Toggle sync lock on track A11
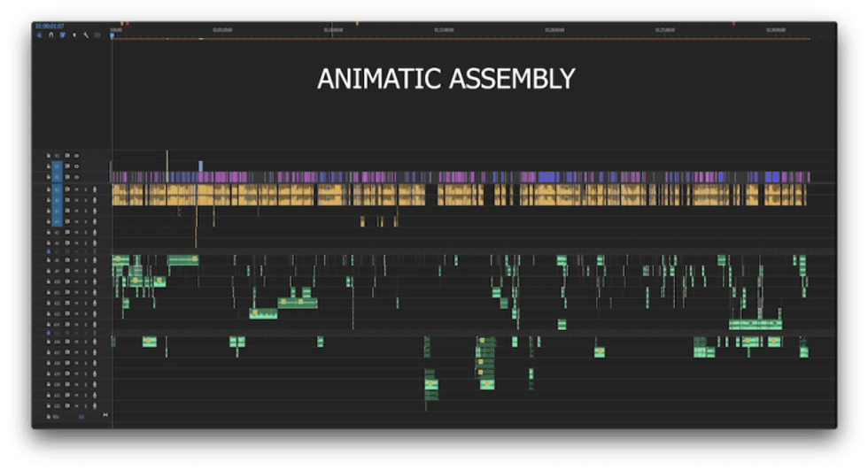Viewport: 868px width, 470px height. click(67, 292)
